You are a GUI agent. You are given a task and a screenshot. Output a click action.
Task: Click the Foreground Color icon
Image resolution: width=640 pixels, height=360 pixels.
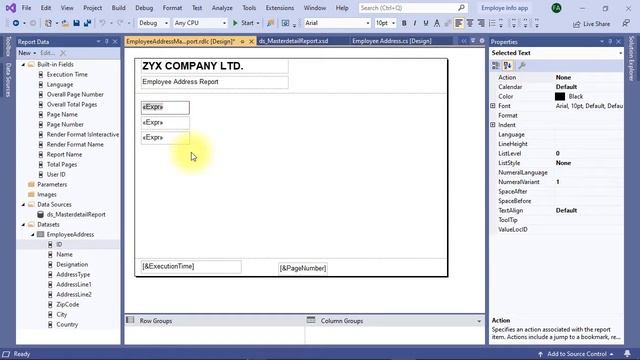pyautogui.click(x=437, y=23)
